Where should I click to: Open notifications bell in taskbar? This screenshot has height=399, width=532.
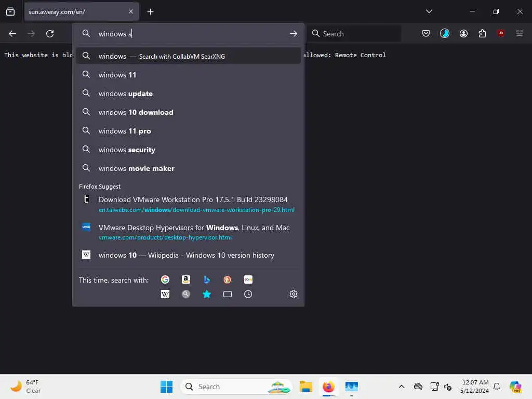pyautogui.click(x=497, y=387)
